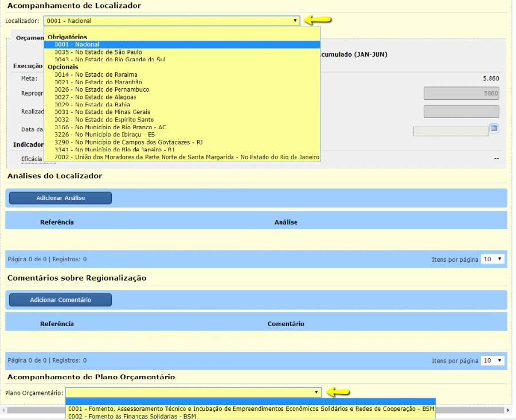The width and height of the screenshot is (516, 420).
Task: Select 3226 - No Município de Ibiraçu - ES
Action: pyautogui.click(x=182, y=135)
